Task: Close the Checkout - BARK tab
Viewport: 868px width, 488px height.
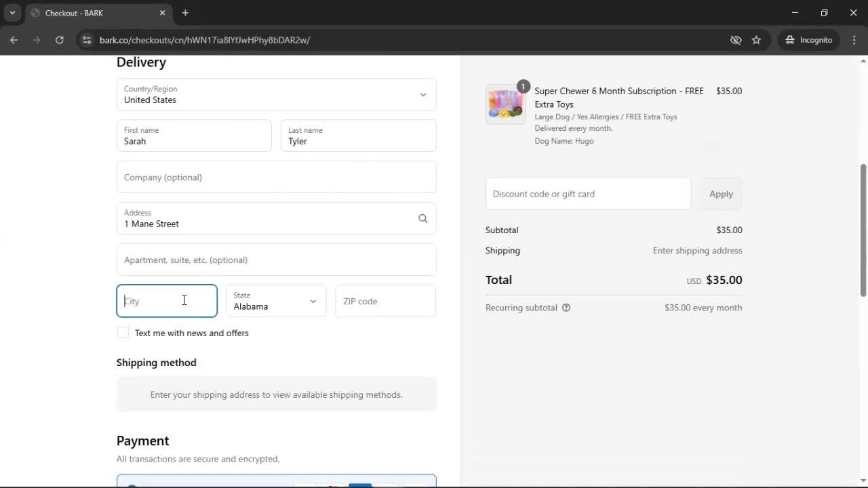Action: (x=162, y=13)
